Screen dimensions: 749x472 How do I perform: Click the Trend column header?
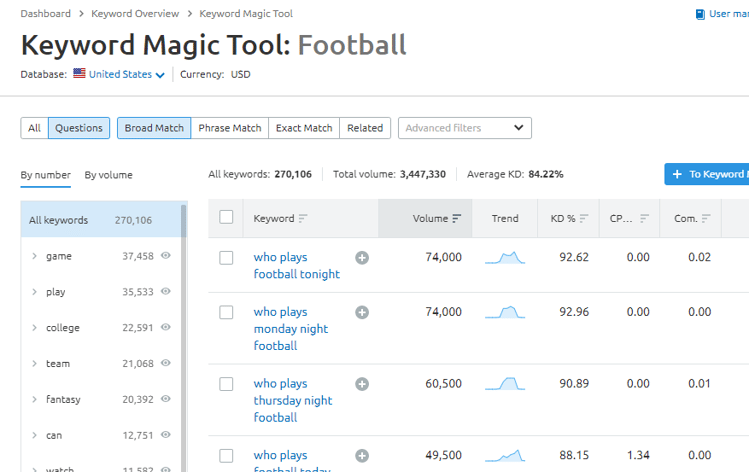(x=505, y=218)
